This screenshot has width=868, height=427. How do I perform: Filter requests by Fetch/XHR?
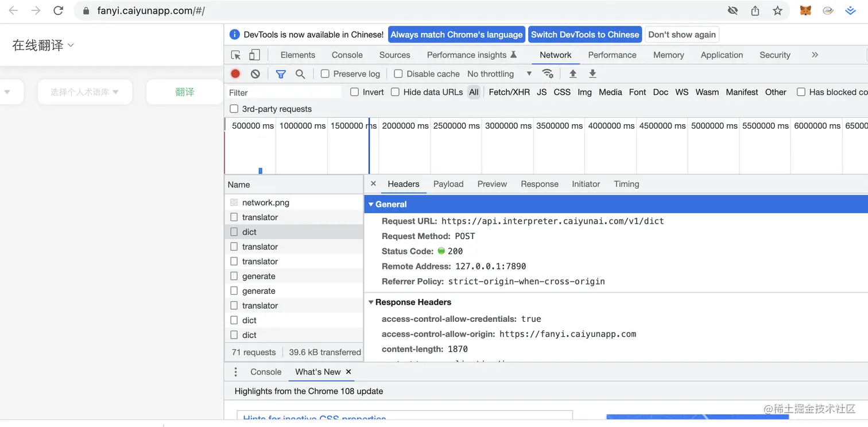pyautogui.click(x=509, y=92)
